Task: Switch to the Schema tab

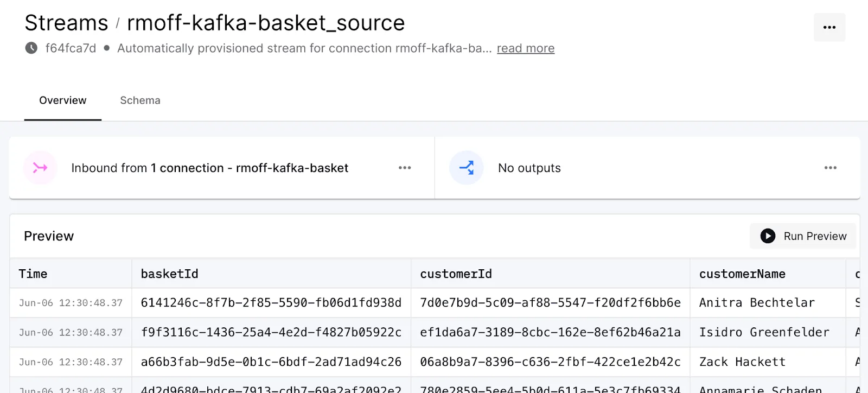Action: coord(140,100)
